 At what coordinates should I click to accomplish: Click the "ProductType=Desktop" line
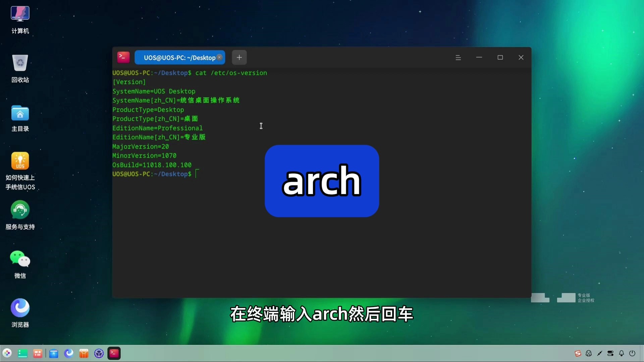point(148,110)
